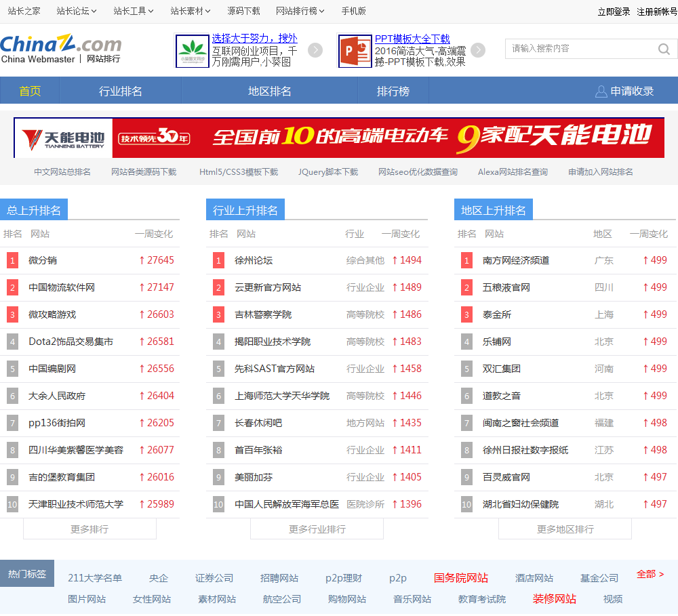Open the 微分销 site entry
Image resolution: width=678 pixels, height=616 pixels.
pos(43,260)
